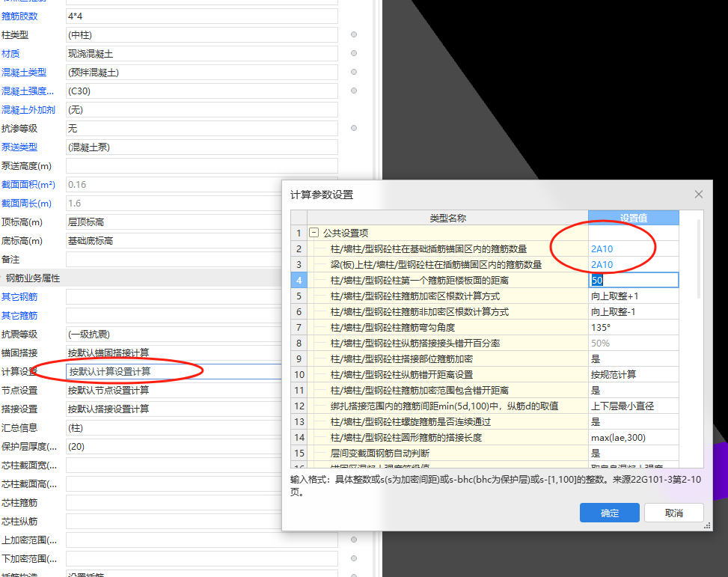The width and height of the screenshot is (728, 577).
Task: Close the 计算参数设置 dialog
Action: 699,194
